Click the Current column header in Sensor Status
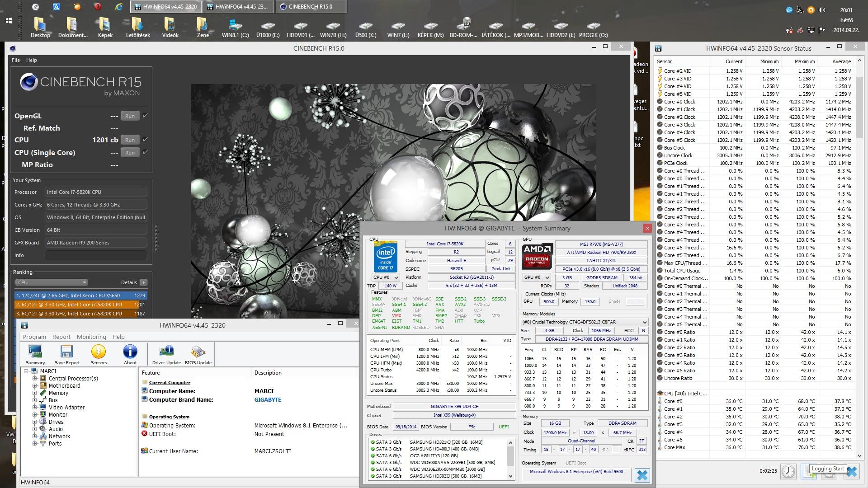 [734, 61]
